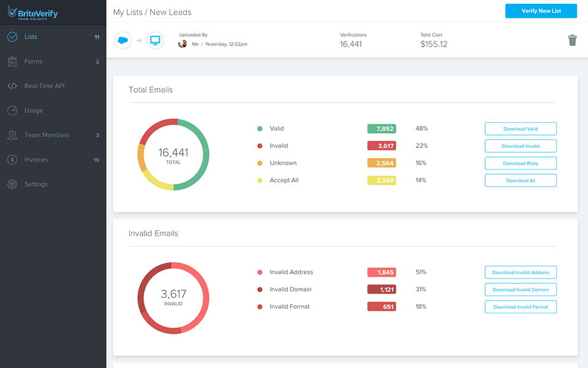
Task: Open Team Members page
Action: pyautogui.click(x=53, y=135)
